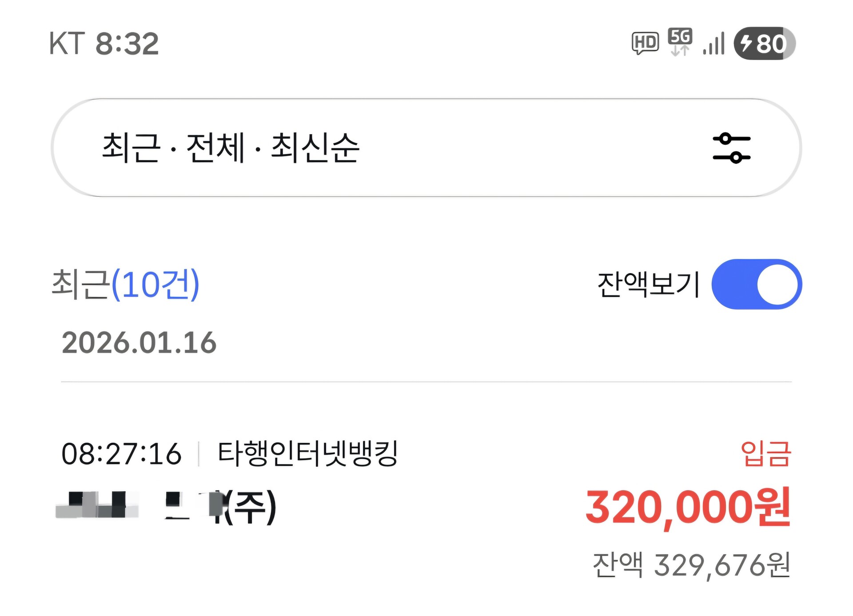Tap the HD voice status icon
This screenshot has height=616, width=853.
(645, 43)
